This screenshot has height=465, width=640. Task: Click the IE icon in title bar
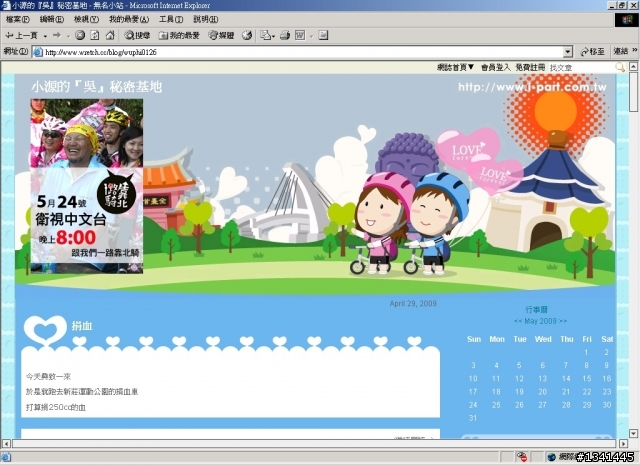coord(6,5)
